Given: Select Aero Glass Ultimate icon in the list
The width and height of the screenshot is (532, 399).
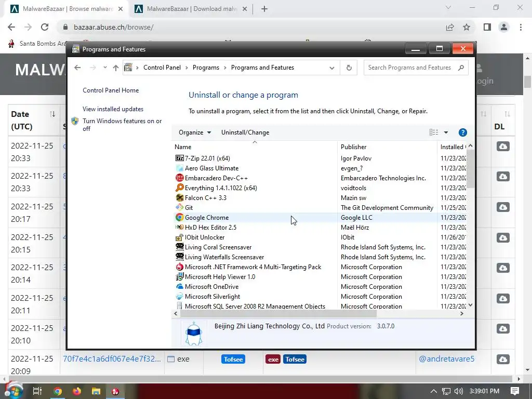Looking at the screenshot, I should pyautogui.click(x=179, y=168).
